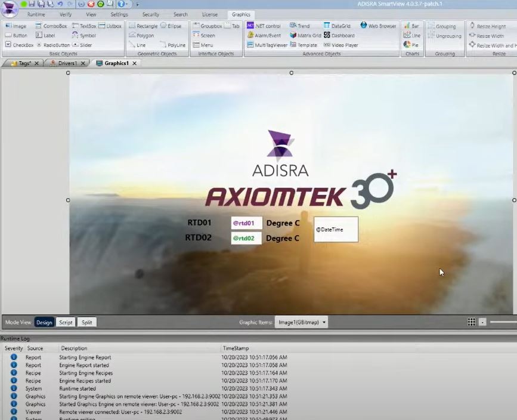
Task: Select the @DateTime box on canvas
Action: (x=336, y=229)
